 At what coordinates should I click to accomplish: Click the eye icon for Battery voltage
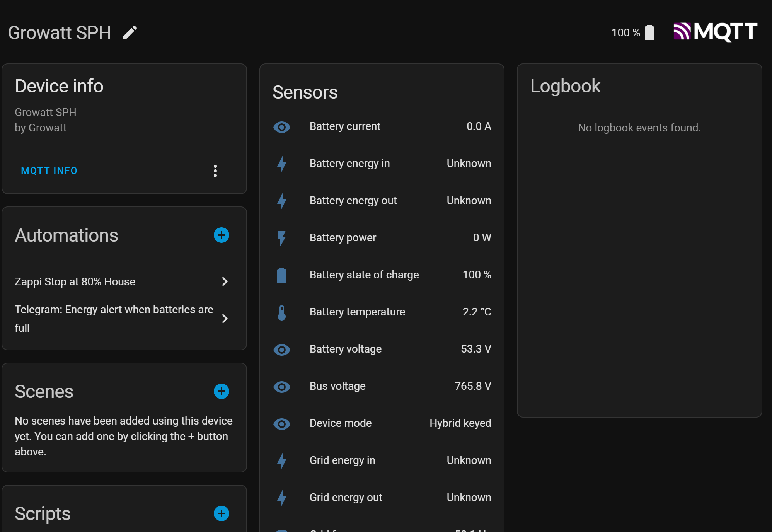(x=282, y=350)
